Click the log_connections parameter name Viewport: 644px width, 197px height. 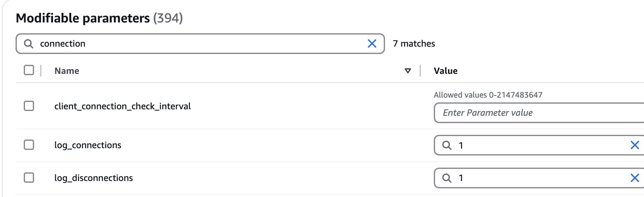(x=88, y=145)
